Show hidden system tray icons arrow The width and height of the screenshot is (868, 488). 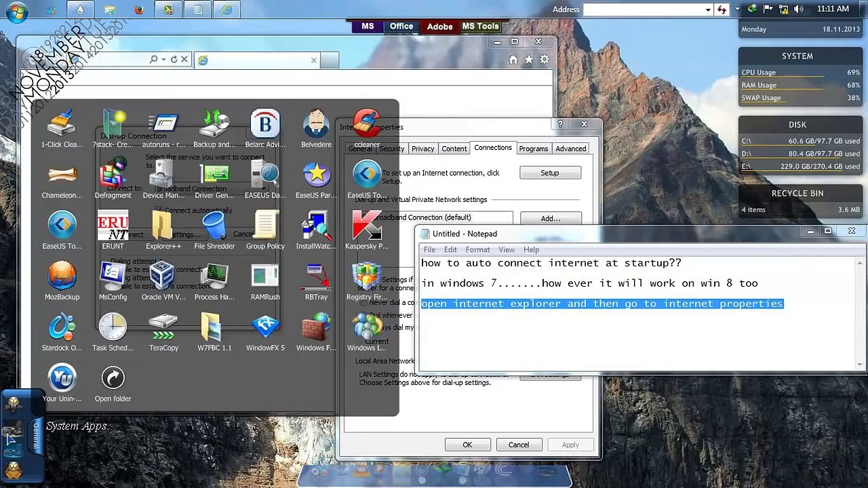pyautogui.click(x=738, y=9)
